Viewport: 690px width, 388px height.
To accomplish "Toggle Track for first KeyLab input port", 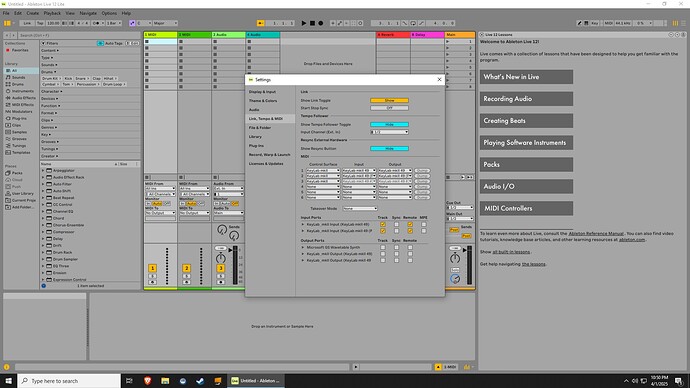I will click(383, 224).
